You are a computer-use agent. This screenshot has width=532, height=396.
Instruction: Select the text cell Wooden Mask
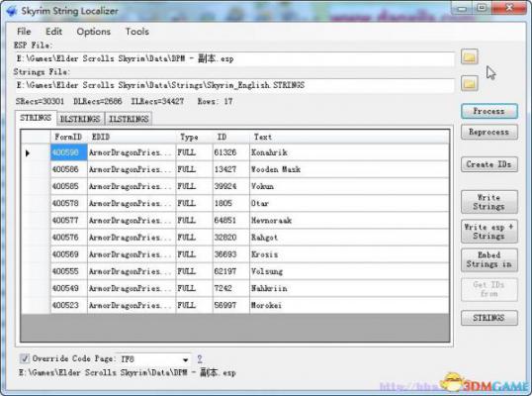(x=349, y=169)
